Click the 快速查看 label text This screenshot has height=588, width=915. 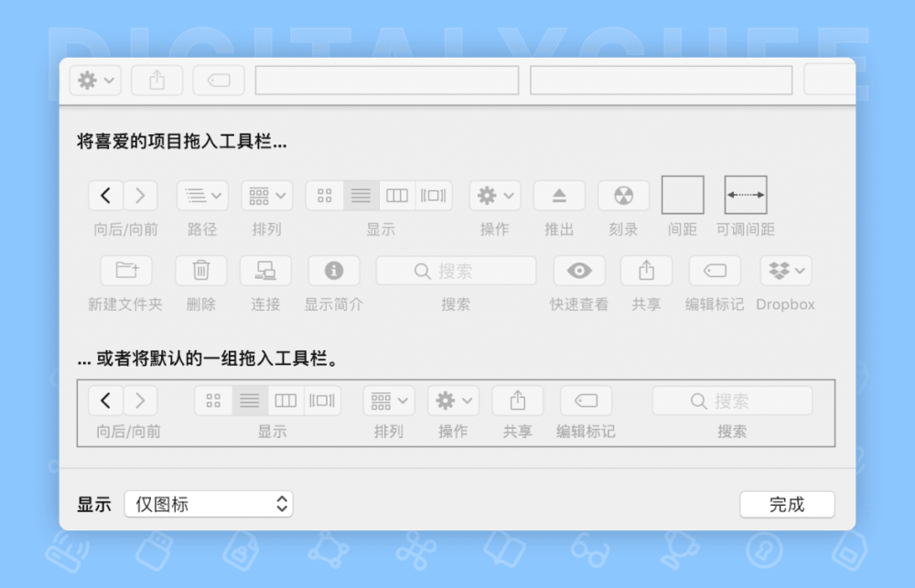click(579, 305)
